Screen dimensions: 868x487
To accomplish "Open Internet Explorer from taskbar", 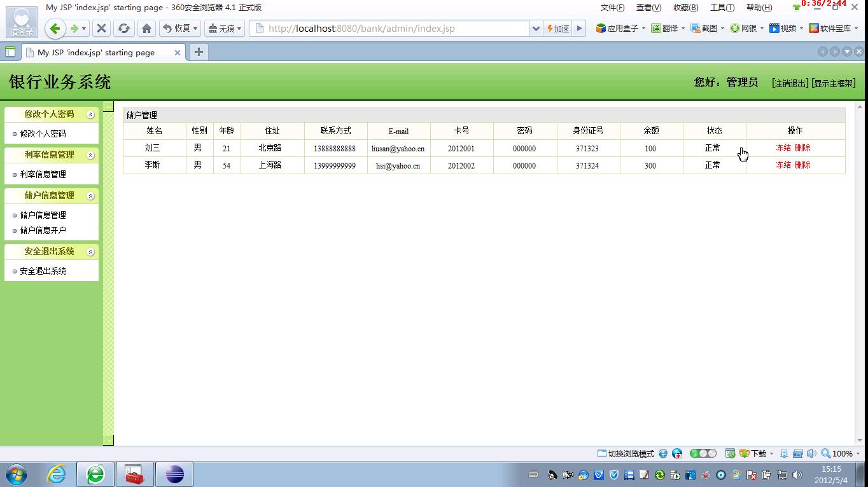I will pyautogui.click(x=56, y=474).
